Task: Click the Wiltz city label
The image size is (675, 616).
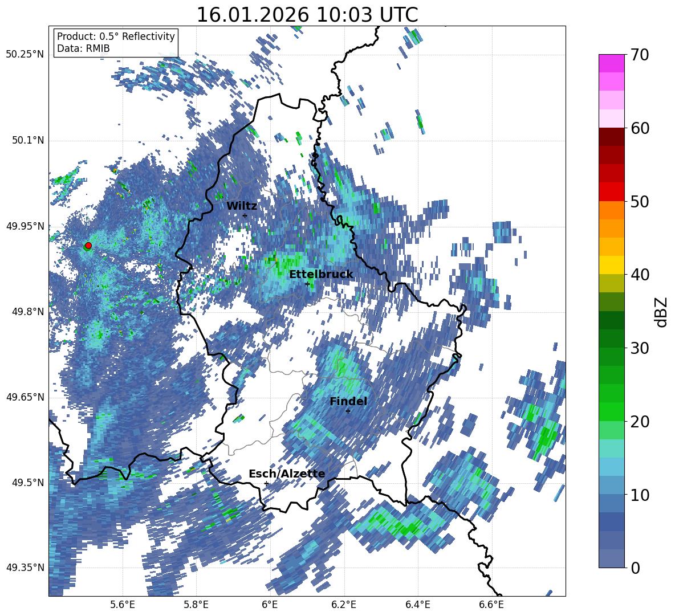Action: [242, 206]
